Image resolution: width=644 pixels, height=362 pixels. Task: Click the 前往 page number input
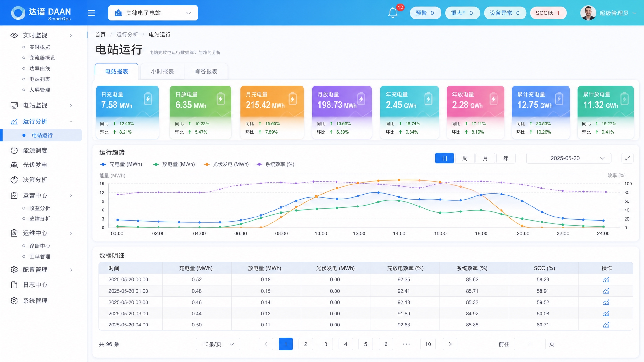click(x=530, y=344)
